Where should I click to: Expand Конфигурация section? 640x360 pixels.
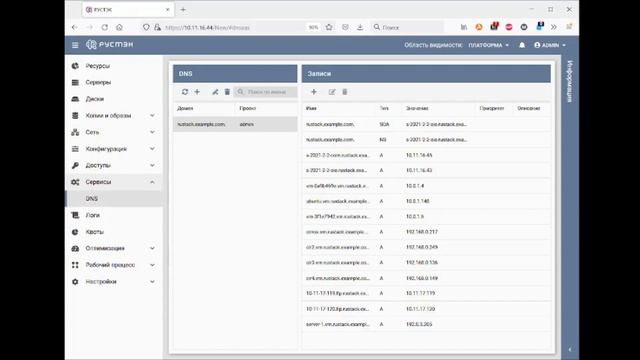tap(114, 149)
